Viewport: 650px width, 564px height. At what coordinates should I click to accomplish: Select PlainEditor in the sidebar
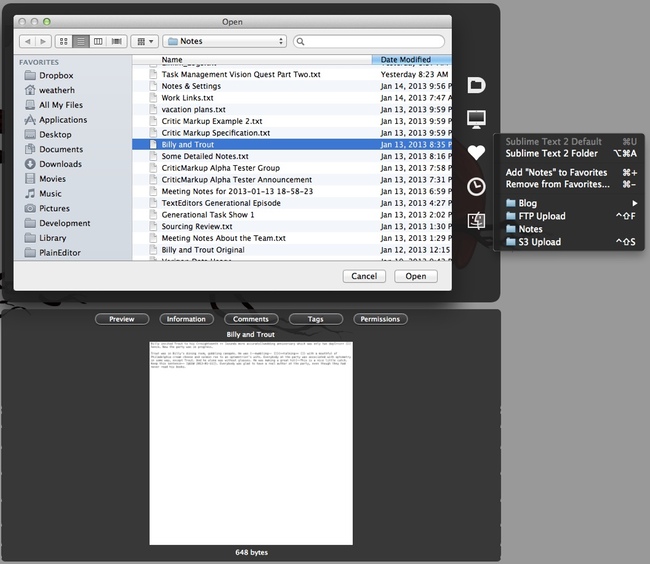(x=53, y=253)
